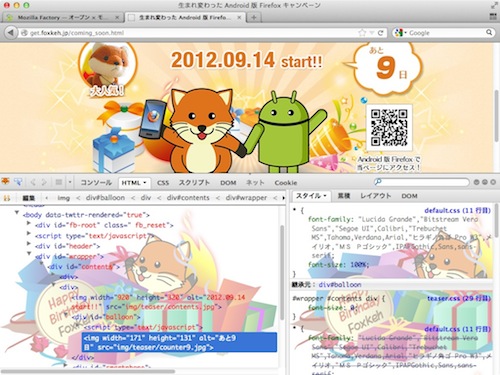Expand the script type="text/javascript" node under body

pyautogui.click(x=29, y=234)
